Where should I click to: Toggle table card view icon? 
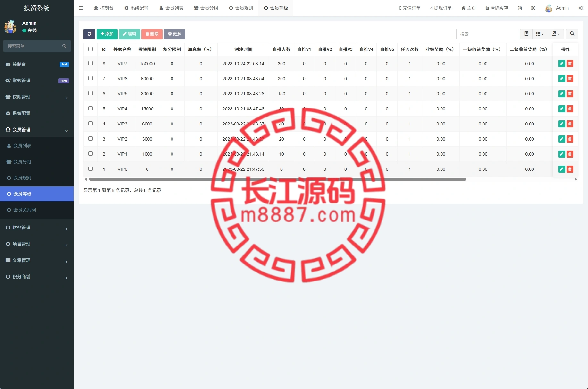[x=526, y=34]
